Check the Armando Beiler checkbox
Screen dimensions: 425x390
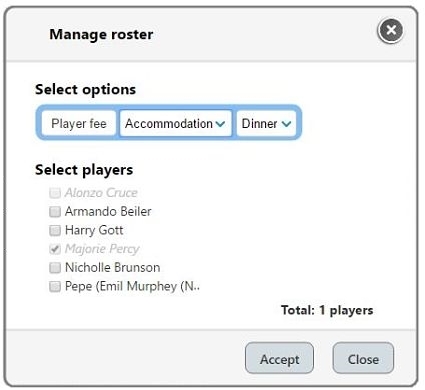pos(55,212)
